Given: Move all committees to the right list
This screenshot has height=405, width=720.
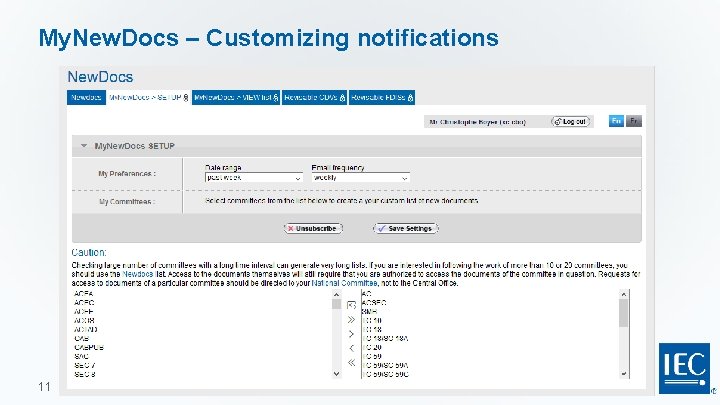Looking at the screenshot, I should tap(351, 320).
